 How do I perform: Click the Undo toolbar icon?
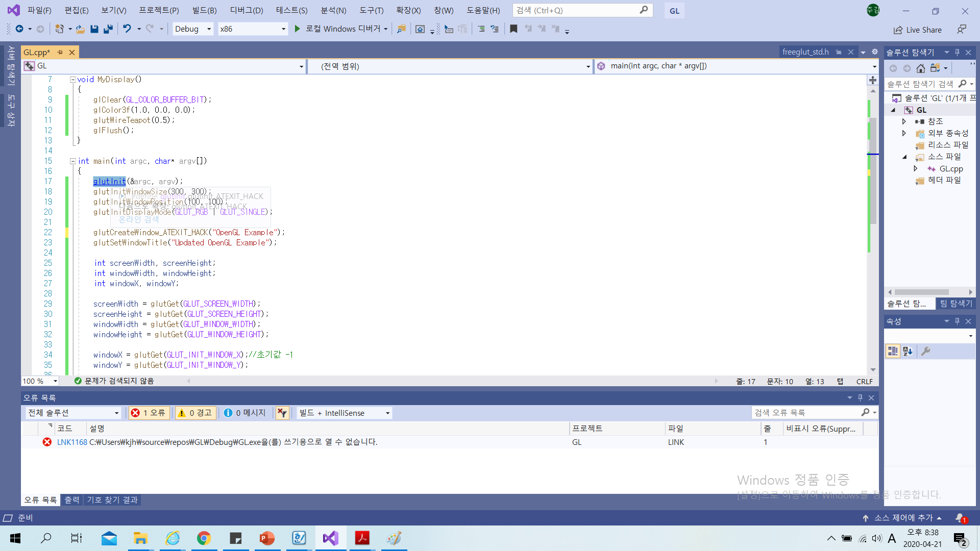tap(127, 29)
